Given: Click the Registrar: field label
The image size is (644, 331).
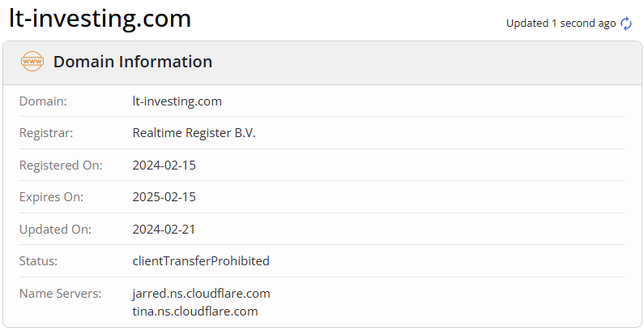Looking at the screenshot, I should tap(46, 133).
